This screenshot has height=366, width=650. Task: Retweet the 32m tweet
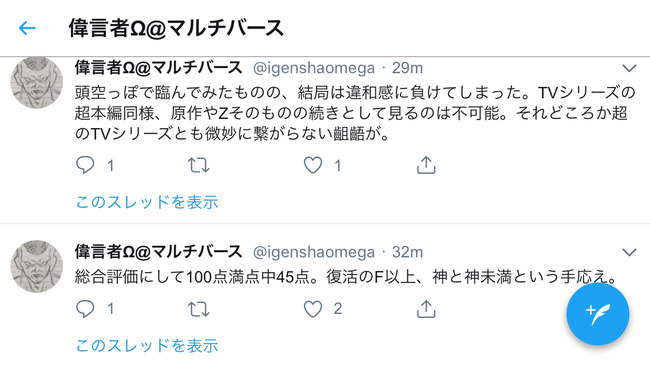[198, 309]
